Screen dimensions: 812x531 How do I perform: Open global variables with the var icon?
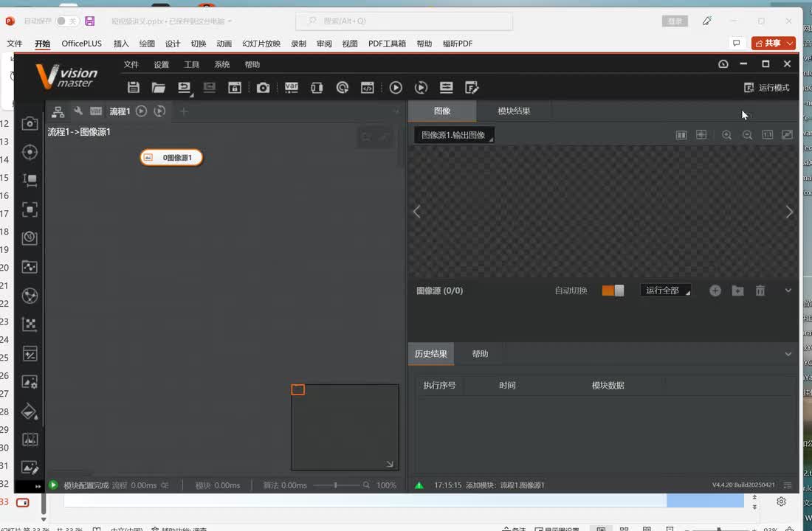292,88
